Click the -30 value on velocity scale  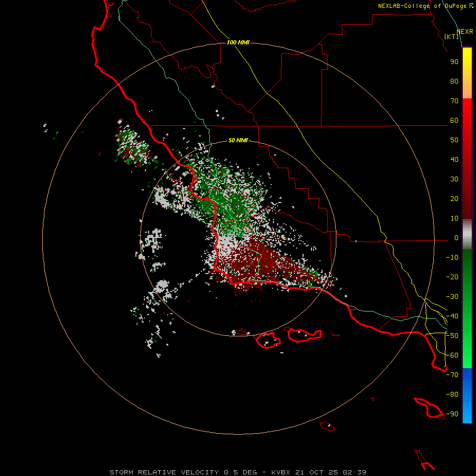click(452, 297)
